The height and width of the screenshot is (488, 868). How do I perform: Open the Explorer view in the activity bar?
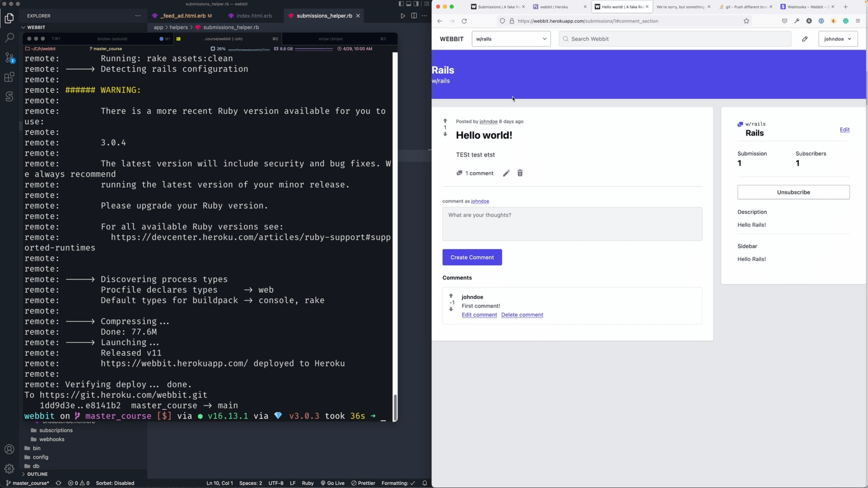coord(10,18)
